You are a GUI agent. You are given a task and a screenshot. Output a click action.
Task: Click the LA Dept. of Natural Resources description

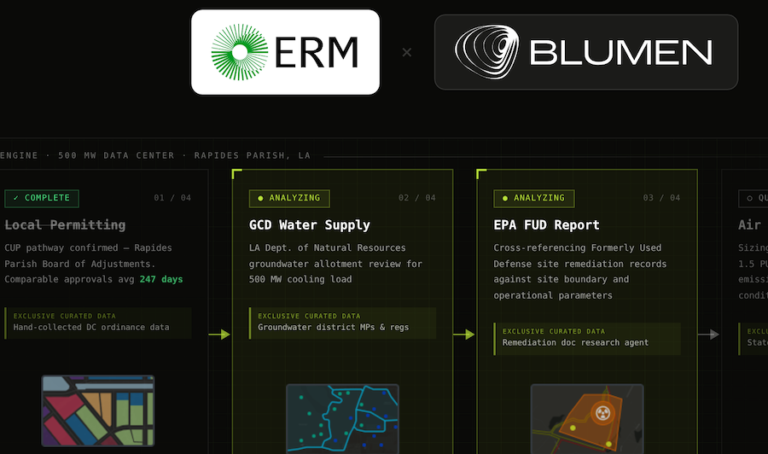336,263
